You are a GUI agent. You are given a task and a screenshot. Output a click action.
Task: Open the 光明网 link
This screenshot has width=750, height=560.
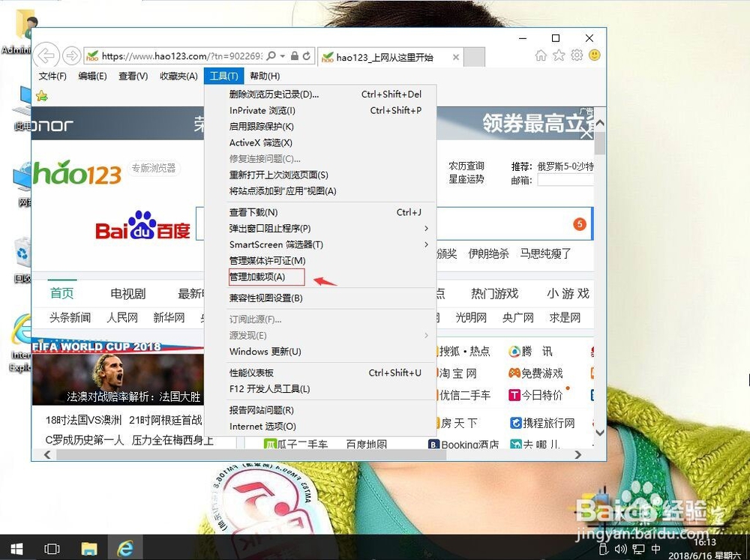click(x=471, y=318)
